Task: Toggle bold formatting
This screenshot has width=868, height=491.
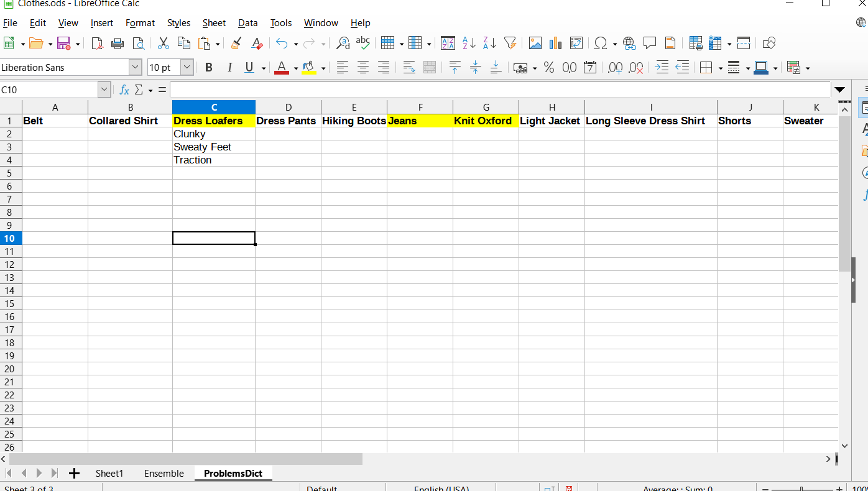Action: [x=209, y=67]
